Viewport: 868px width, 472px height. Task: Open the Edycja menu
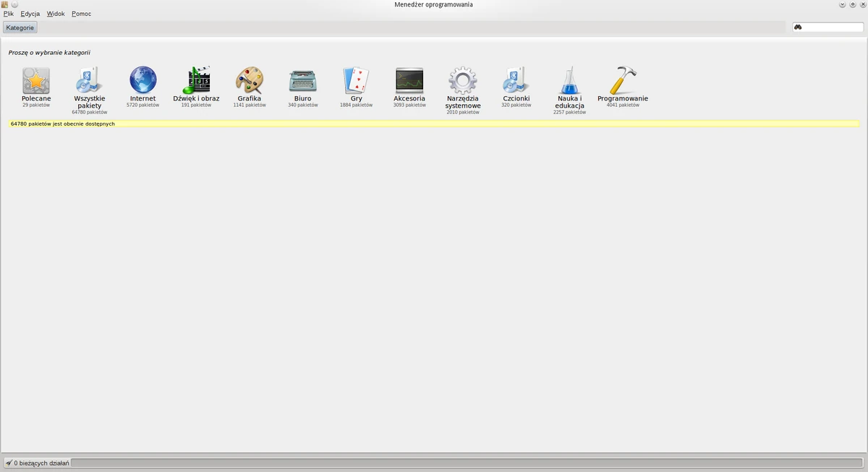coord(29,13)
